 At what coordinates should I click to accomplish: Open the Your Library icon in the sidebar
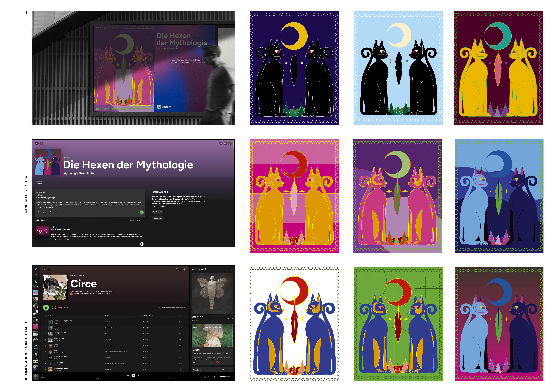coord(36,281)
